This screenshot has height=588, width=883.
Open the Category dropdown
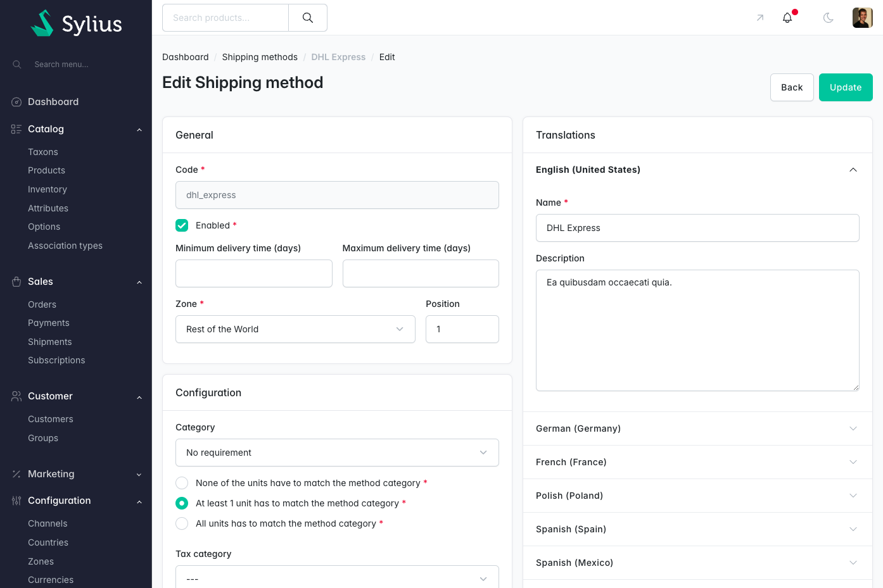337,453
